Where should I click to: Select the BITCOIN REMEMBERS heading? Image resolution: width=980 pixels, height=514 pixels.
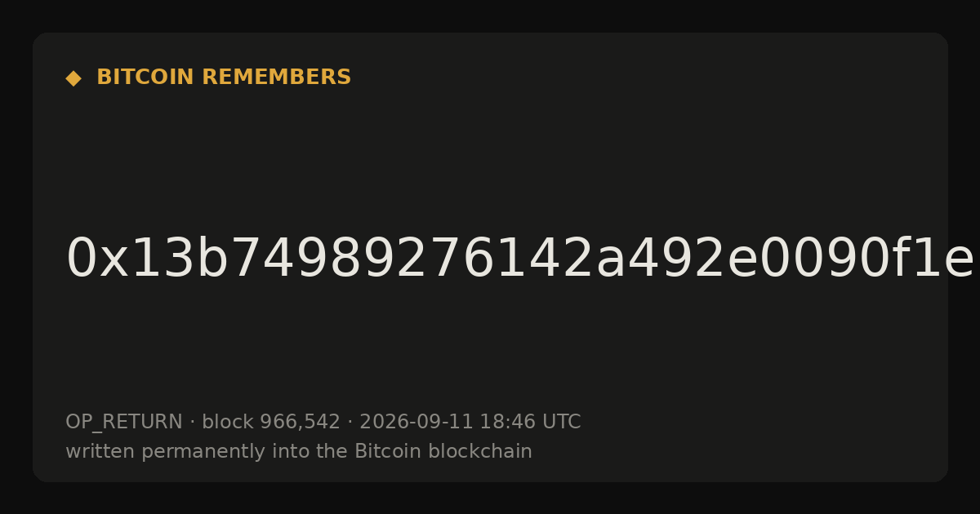pos(224,78)
